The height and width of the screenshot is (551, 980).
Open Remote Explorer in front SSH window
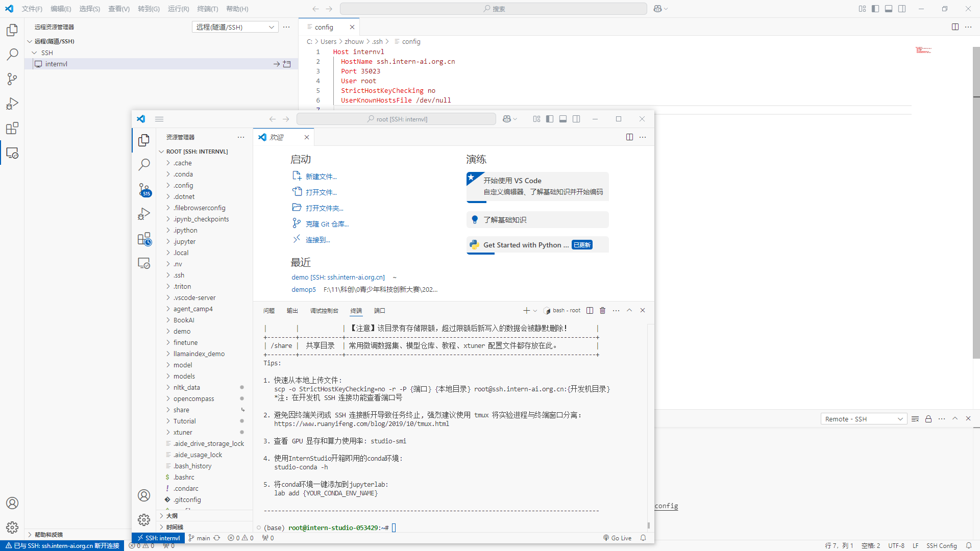[x=144, y=263]
